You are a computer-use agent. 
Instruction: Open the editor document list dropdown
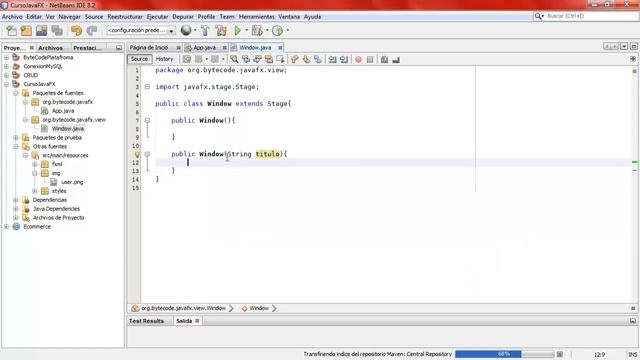624,47
